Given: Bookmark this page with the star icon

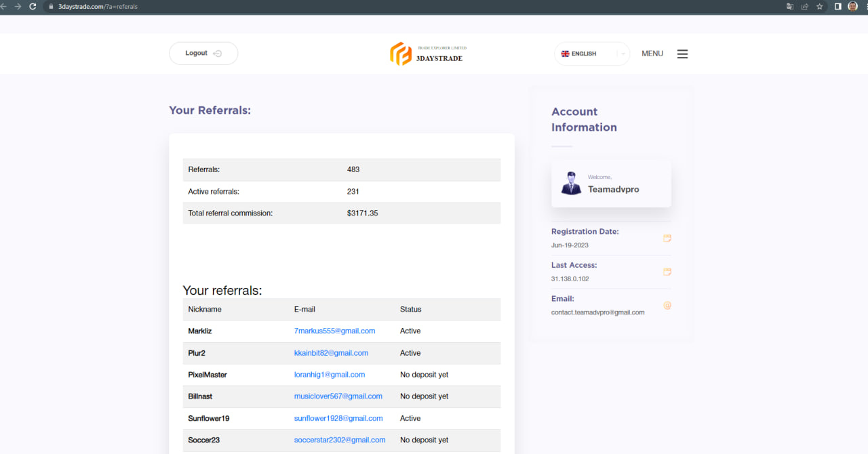Looking at the screenshot, I should (819, 6).
